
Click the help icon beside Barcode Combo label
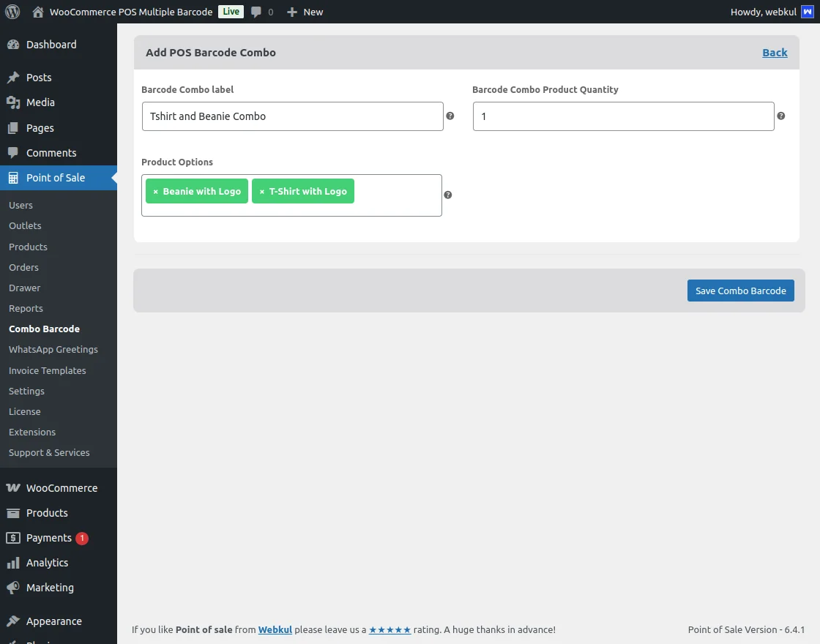tap(450, 116)
